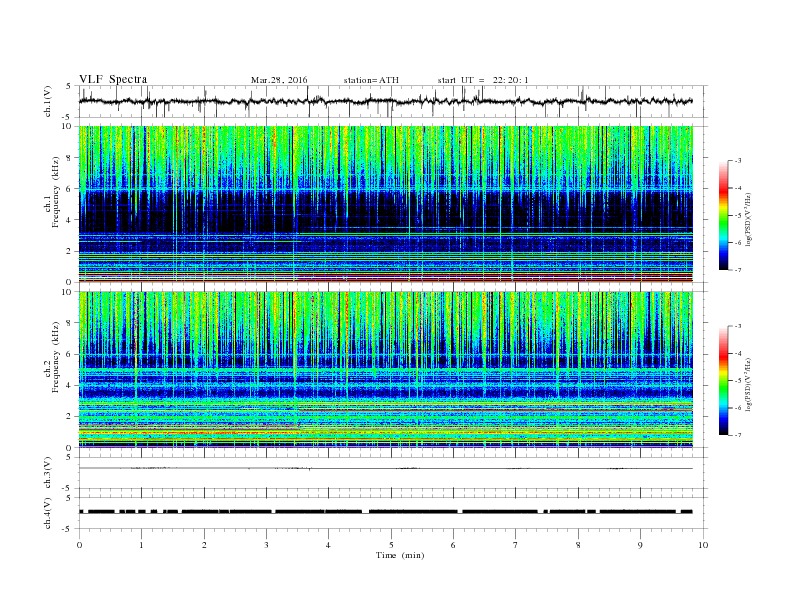Click tick label 9 on the Time axis
Viewport: 792px width, 612px height.
pyautogui.click(x=640, y=545)
